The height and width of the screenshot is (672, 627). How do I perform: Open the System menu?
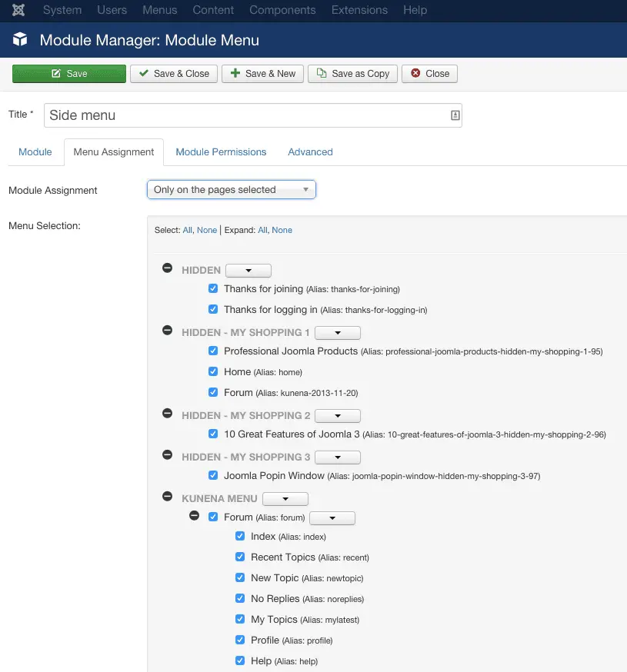[x=62, y=10]
